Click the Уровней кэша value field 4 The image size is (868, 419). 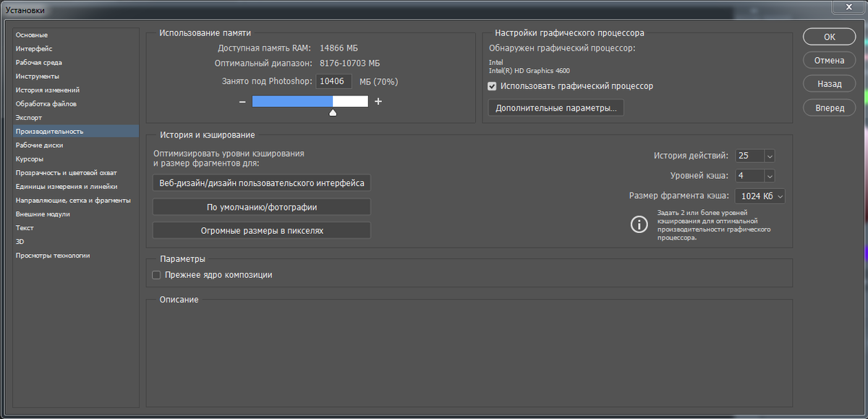749,176
